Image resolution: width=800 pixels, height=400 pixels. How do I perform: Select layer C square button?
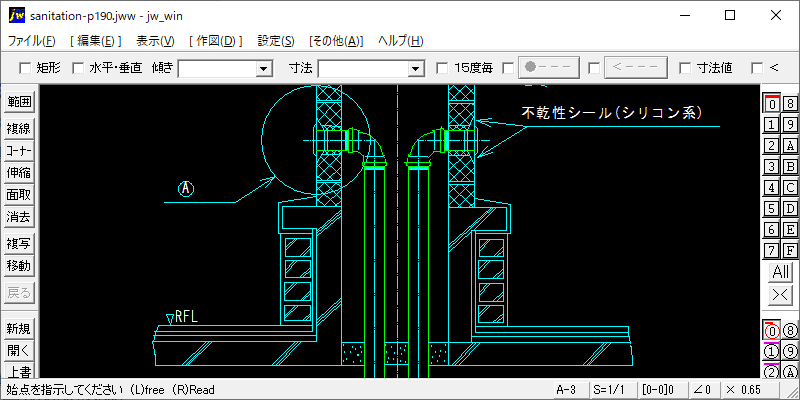pos(790,188)
